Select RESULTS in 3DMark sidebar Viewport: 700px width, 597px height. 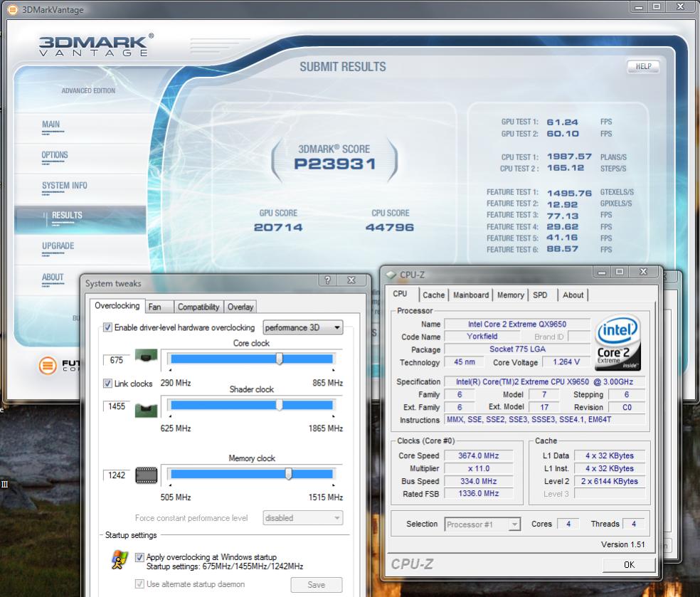pyautogui.click(x=67, y=215)
